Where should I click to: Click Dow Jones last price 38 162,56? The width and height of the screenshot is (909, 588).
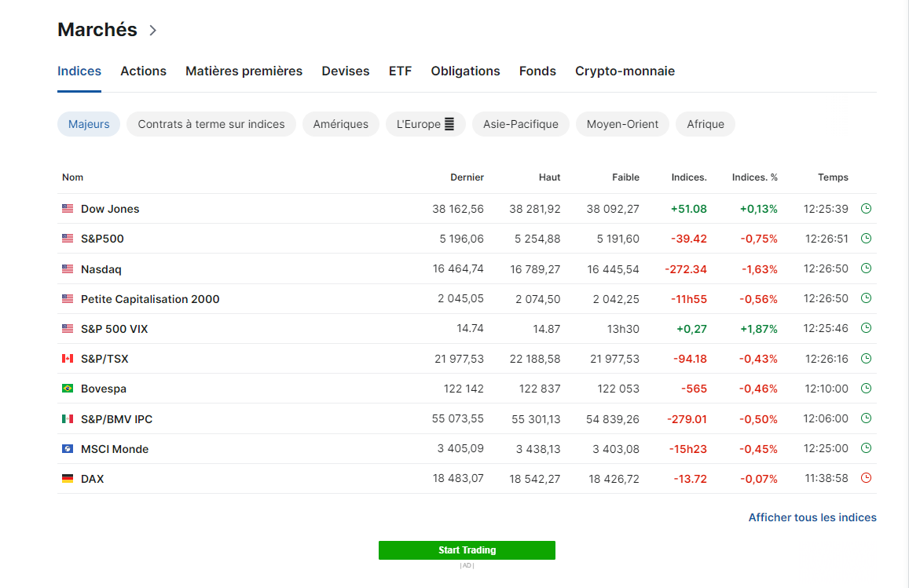click(458, 209)
